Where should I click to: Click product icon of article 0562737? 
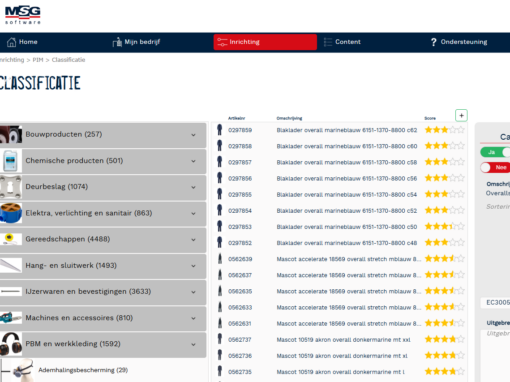(x=219, y=339)
